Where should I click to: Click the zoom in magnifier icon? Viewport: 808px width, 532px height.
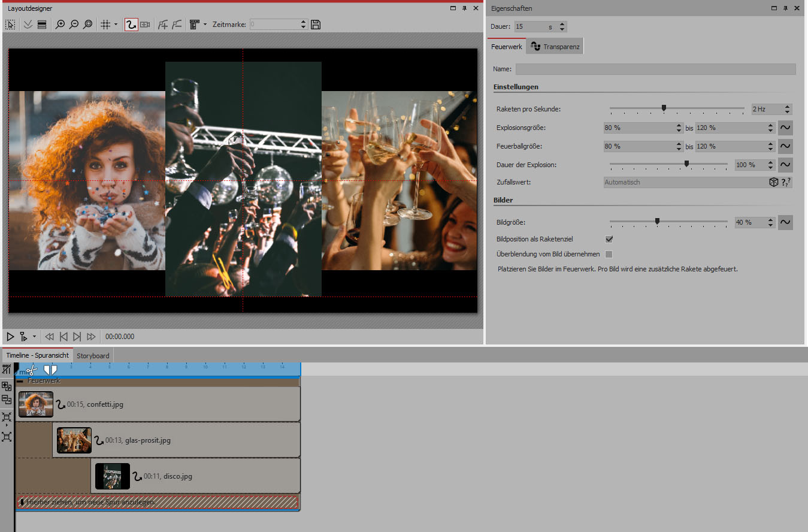tap(60, 25)
